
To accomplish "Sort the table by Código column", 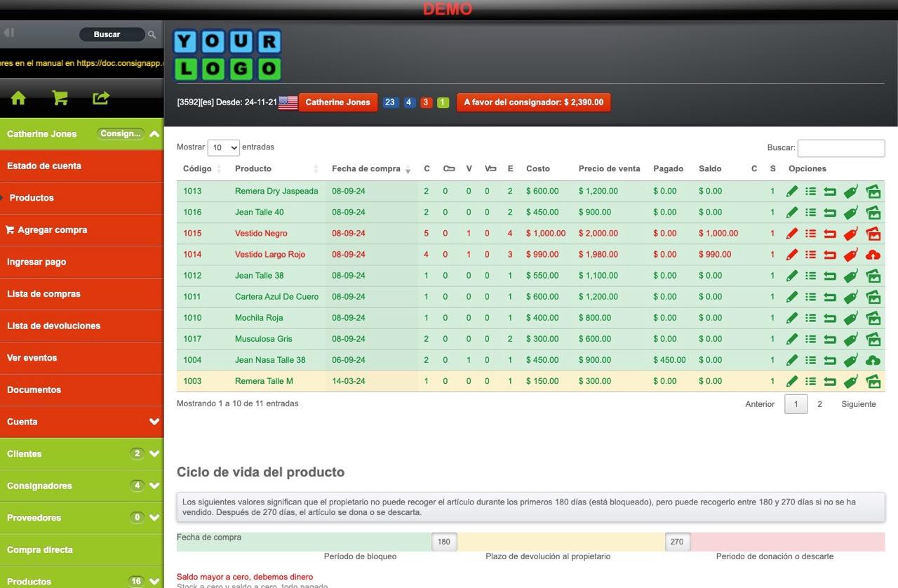I will (202, 168).
